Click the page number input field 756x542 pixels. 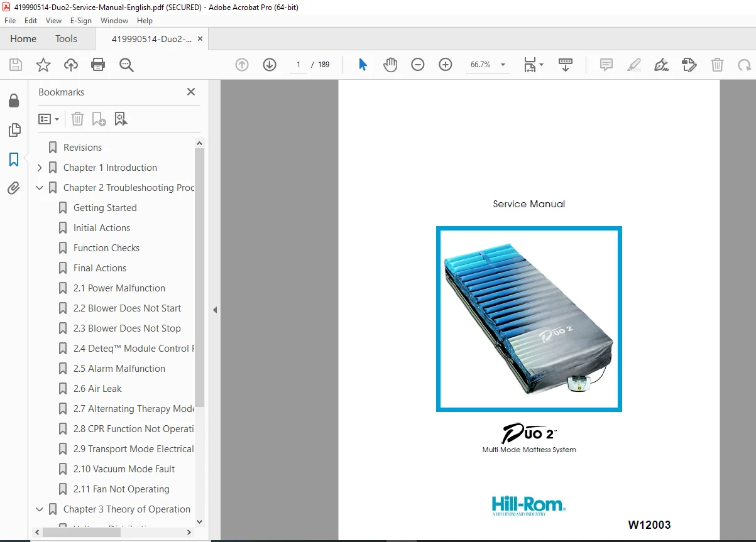tap(298, 65)
